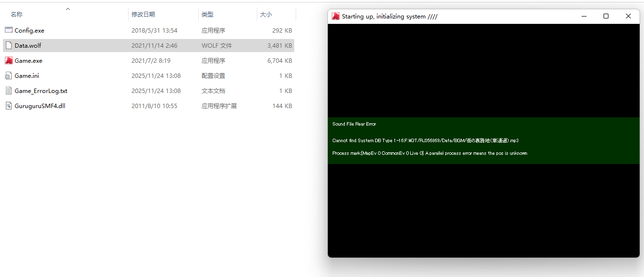
Task: Click the Cannot find System DB error line
Action: tap(425, 140)
